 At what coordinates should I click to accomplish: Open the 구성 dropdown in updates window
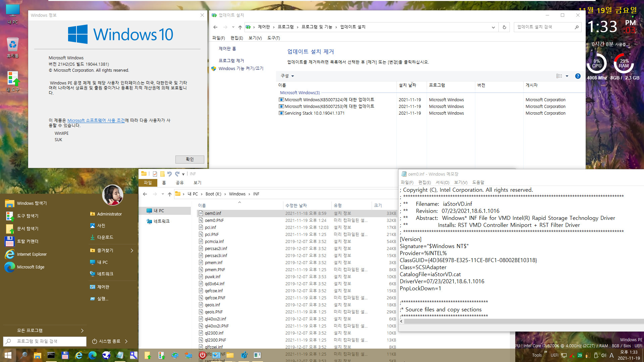pos(287,76)
